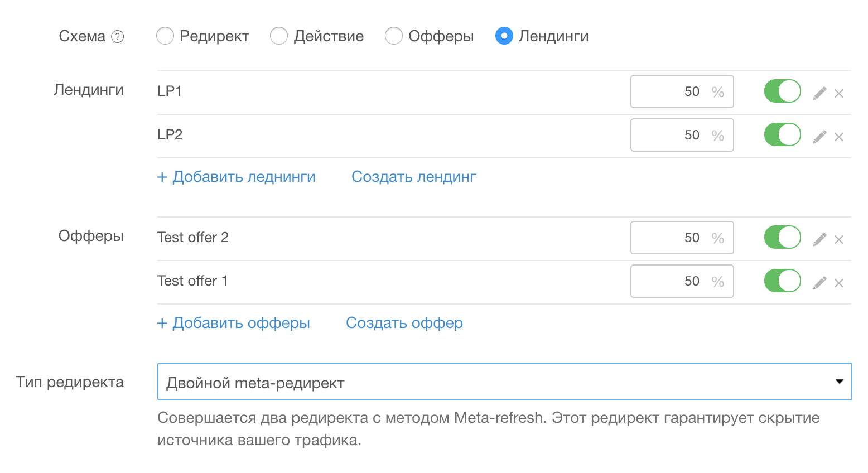Screen dimensions: 868x473
Task: Select the Офферы schema radio button
Action: [394, 36]
